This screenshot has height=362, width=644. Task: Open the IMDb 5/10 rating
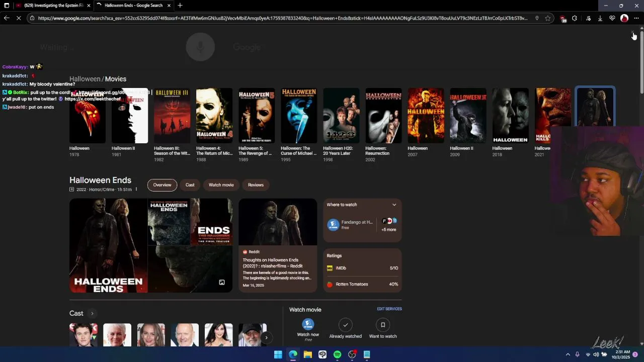362,268
